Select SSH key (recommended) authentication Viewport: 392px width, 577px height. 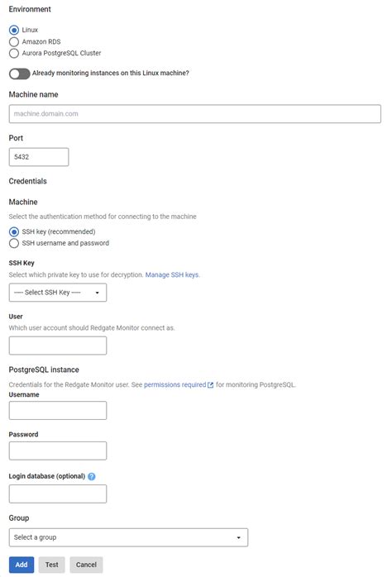[x=14, y=231]
